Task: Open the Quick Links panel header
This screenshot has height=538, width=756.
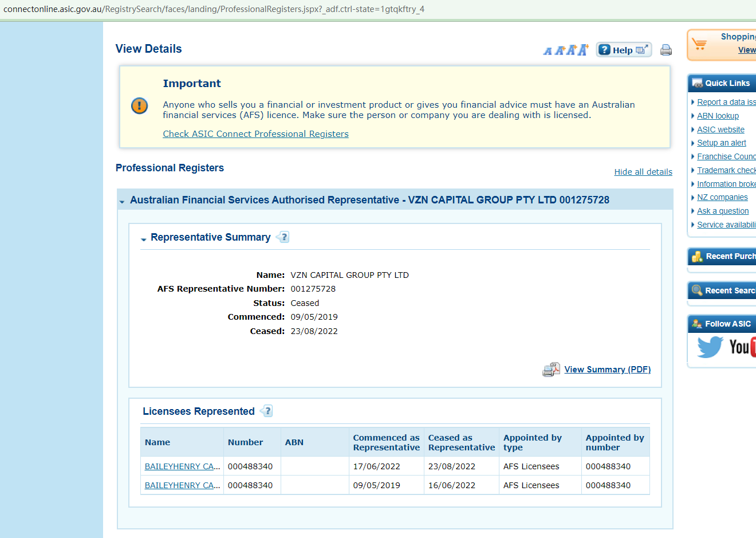Action: (x=726, y=83)
